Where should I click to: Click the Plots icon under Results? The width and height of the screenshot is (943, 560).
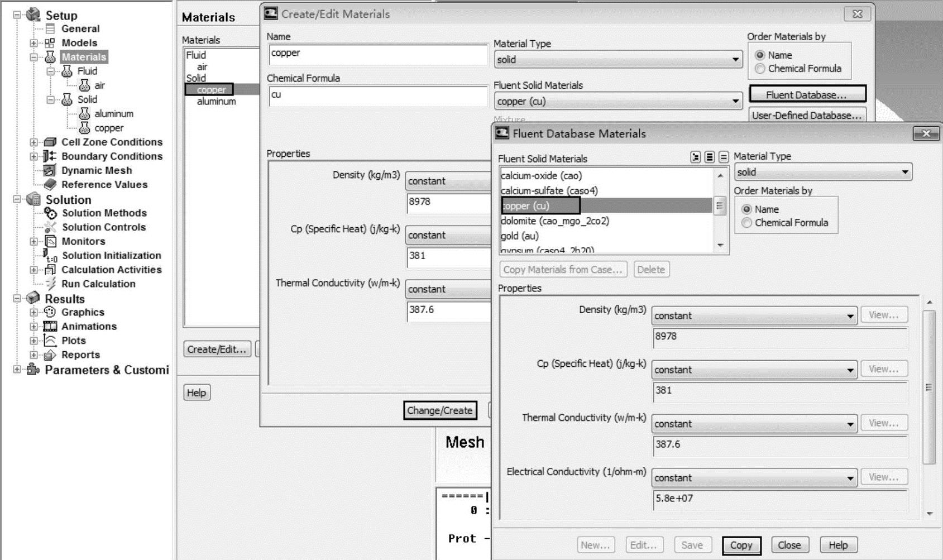(x=50, y=341)
